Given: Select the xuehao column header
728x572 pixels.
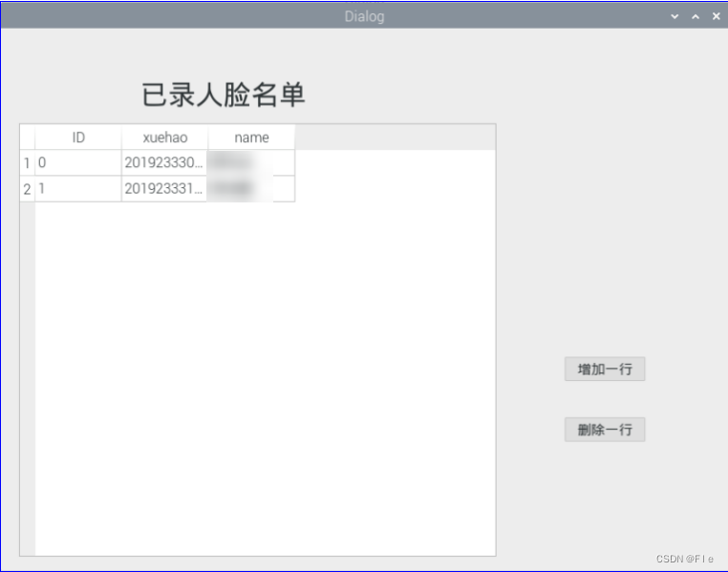Looking at the screenshot, I should coord(164,138).
